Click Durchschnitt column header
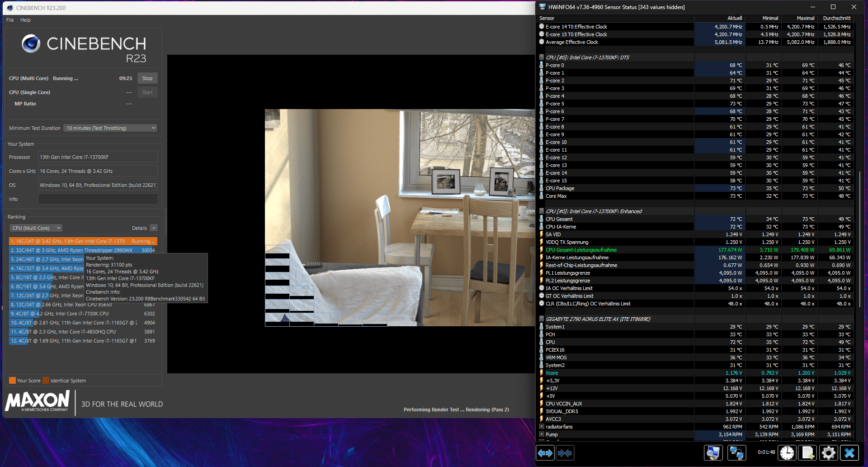This screenshot has width=868, height=467. click(x=835, y=18)
